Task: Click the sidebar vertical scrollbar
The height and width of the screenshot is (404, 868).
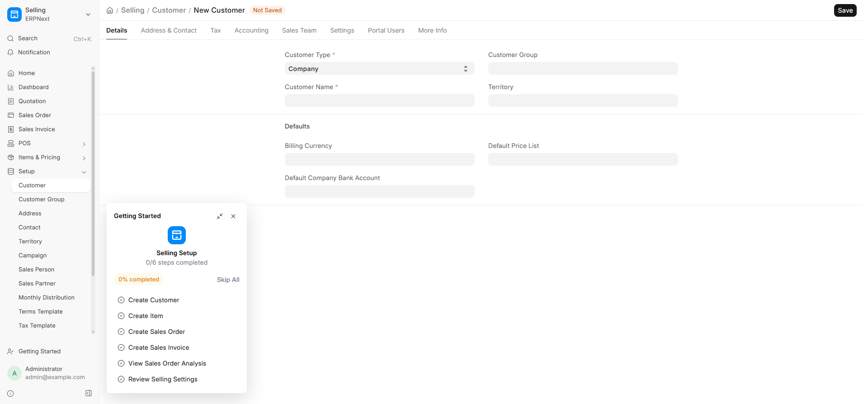Action: tap(93, 174)
